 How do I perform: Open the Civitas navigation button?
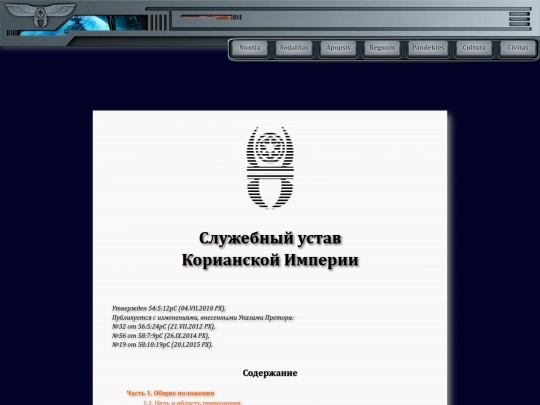click(x=518, y=48)
